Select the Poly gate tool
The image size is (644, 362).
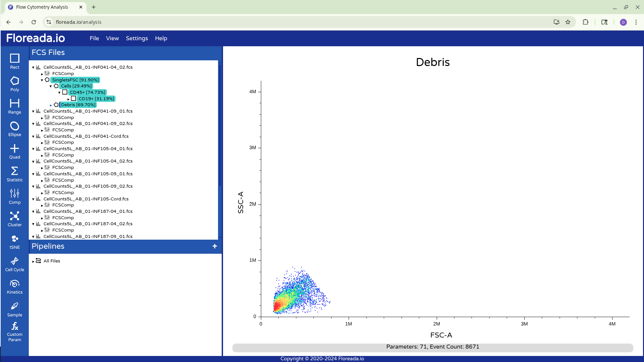tap(14, 84)
